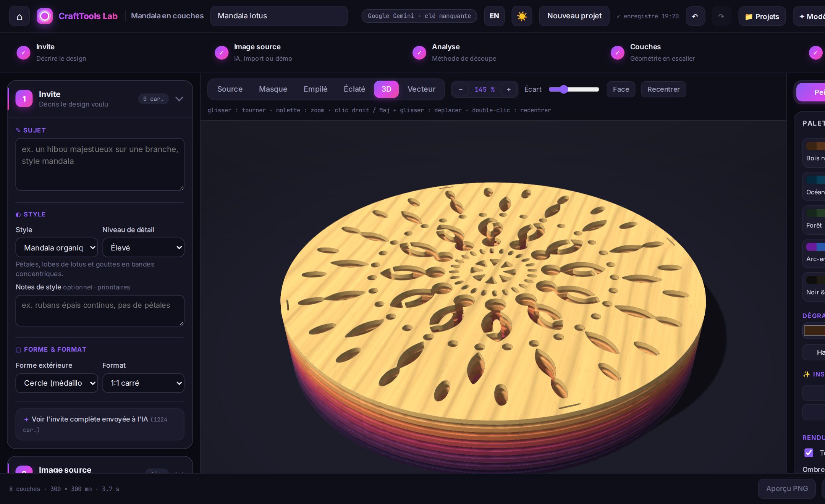Collapse the Invite panel chevron
Viewport: 825px width, 504px height.
pos(179,99)
